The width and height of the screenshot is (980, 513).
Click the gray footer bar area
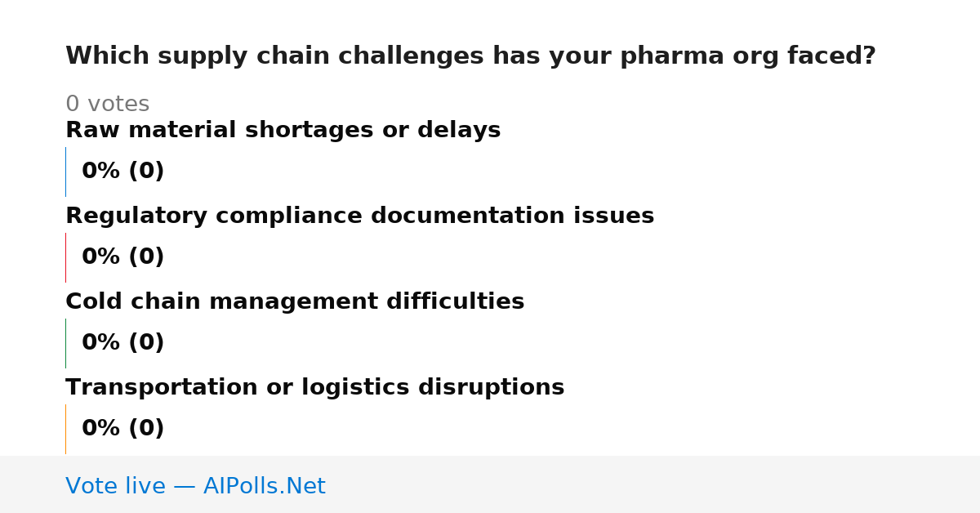coord(490,484)
